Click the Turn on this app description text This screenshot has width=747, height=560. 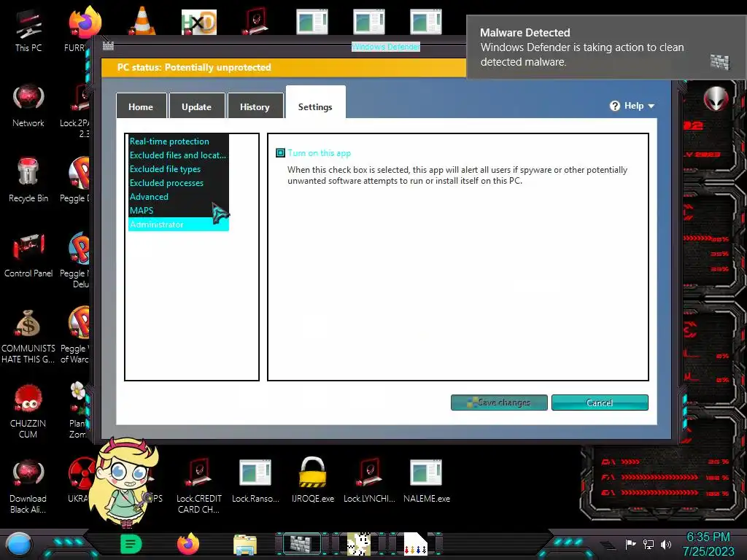point(457,175)
